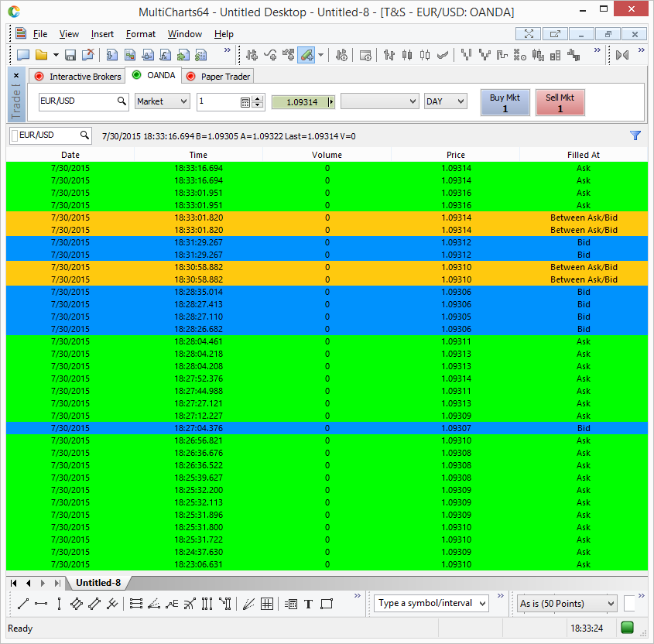Open the Insert menu
Image resolution: width=654 pixels, height=644 pixels.
(102, 34)
